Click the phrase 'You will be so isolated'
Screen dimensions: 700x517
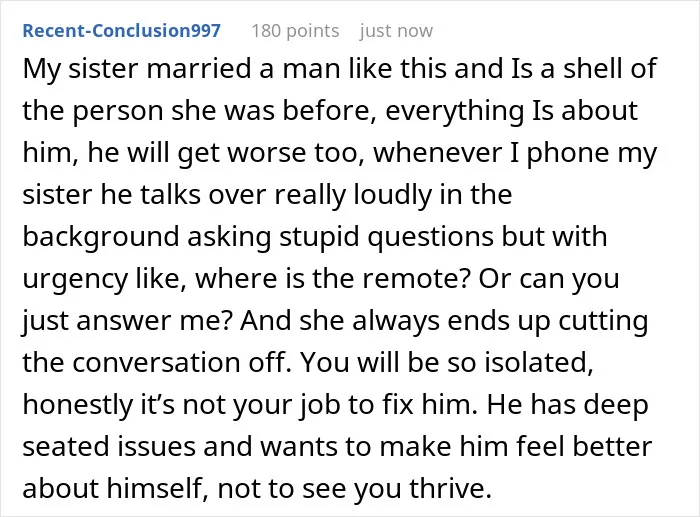[x=446, y=362]
